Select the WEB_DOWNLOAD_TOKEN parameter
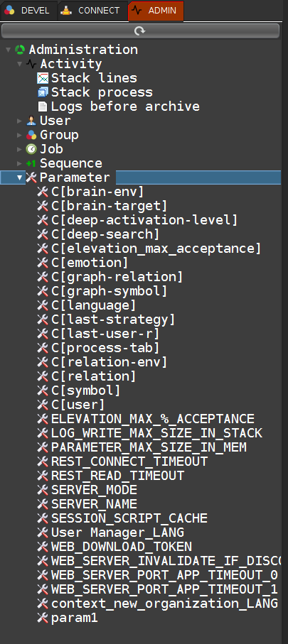Screen dimensions: 288x644 122,547
